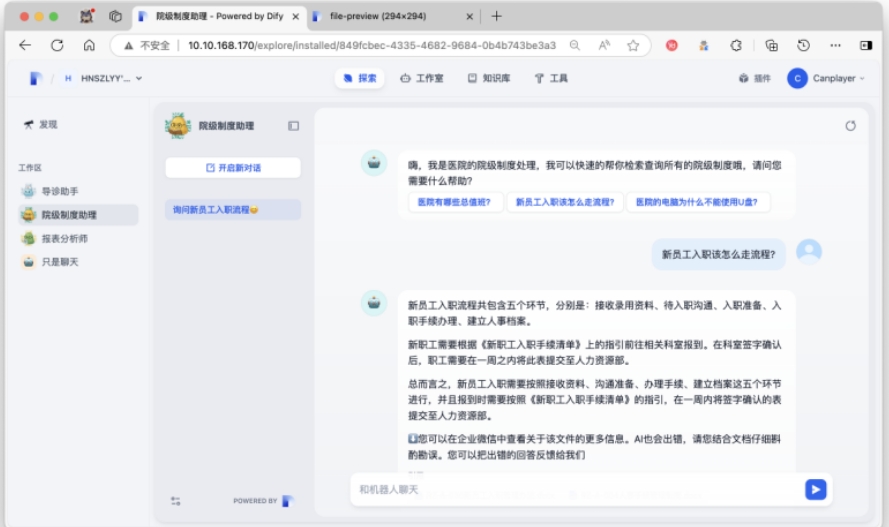Focus the 和机器人聊天 message input

point(577,490)
